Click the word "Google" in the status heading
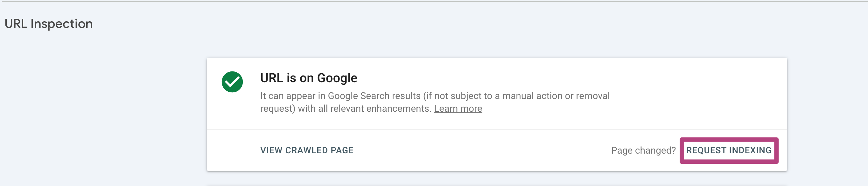 pos(337,78)
